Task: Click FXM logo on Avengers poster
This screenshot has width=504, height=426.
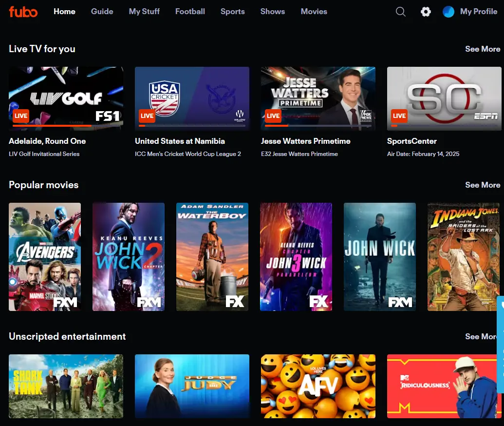Action: 65,302
